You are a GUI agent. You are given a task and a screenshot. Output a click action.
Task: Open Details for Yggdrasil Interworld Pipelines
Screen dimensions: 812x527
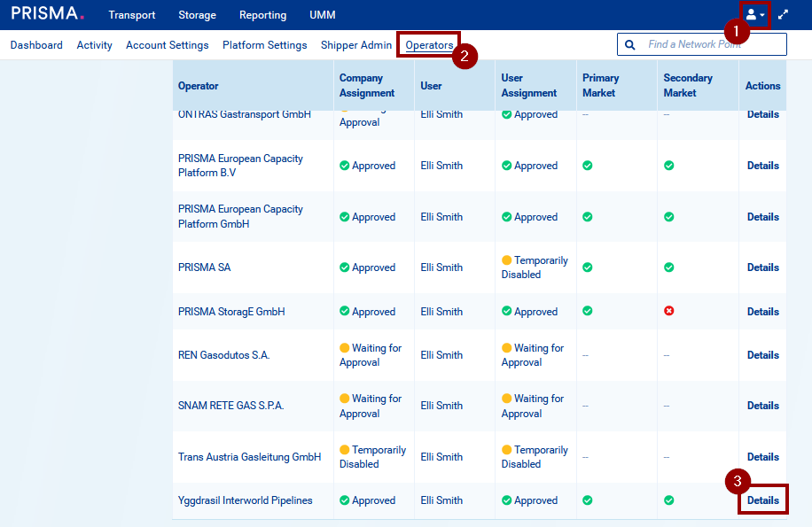(x=762, y=500)
